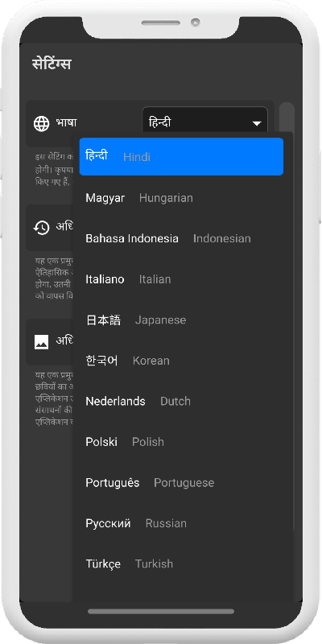This screenshot has height=644, width=322.
Task: Pick Korean 한국어 language
Action: pos(181,360)
